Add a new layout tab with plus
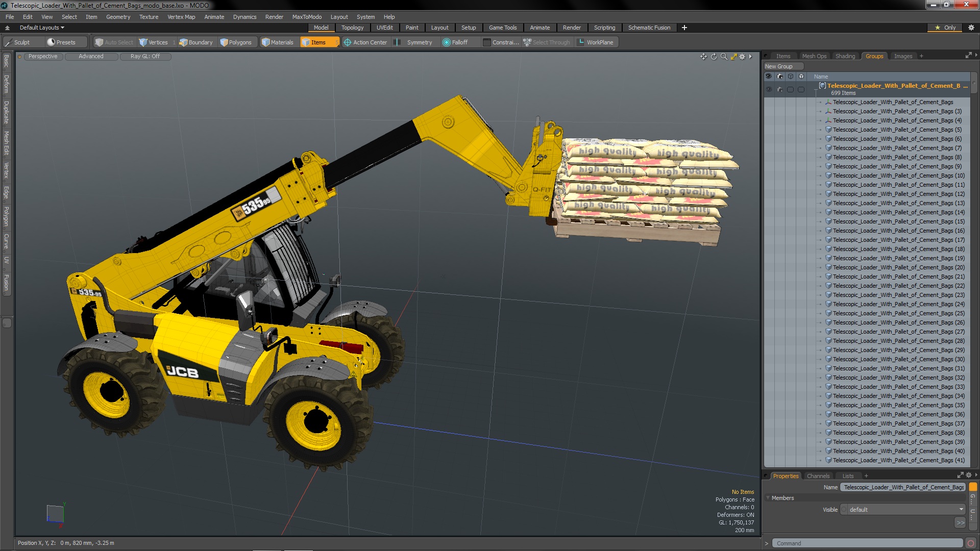The height and width of the screenshot is (551, 980). (x=684, y=28)
